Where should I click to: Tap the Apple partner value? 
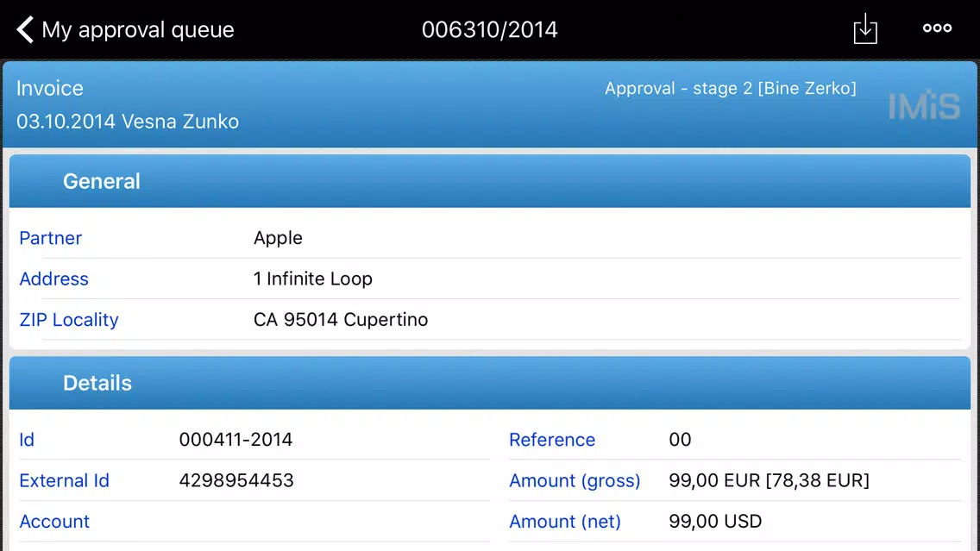[278, 238]
